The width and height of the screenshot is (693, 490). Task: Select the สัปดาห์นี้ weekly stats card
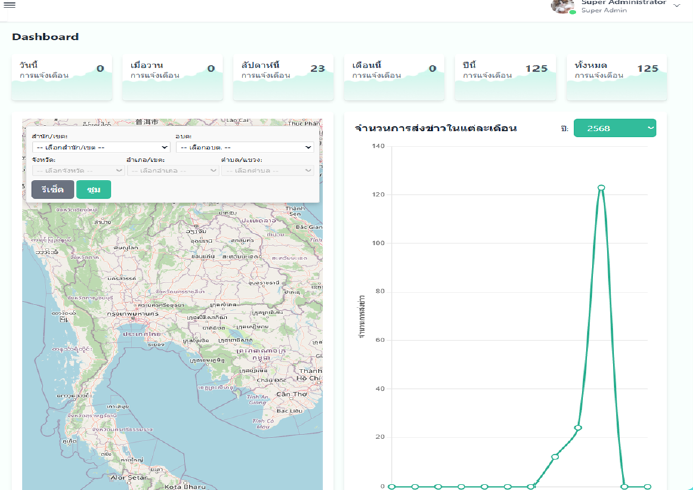[x=283, y=77]
